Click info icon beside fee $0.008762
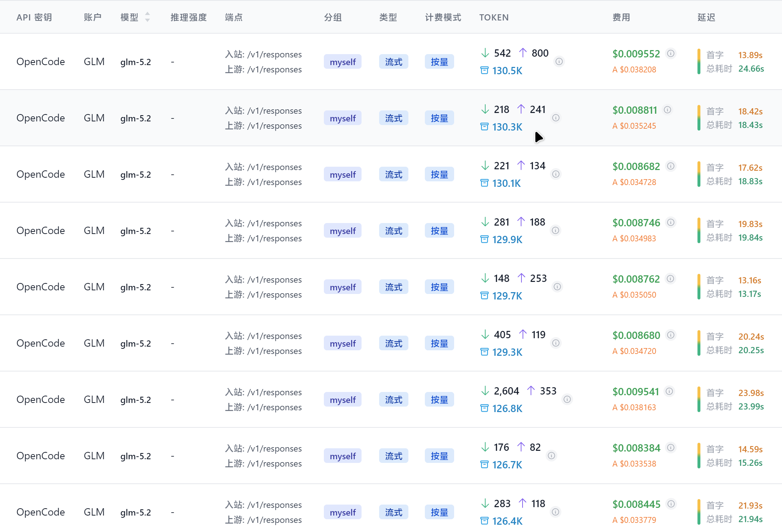The image size is (782, 532). tap(670, 279)
